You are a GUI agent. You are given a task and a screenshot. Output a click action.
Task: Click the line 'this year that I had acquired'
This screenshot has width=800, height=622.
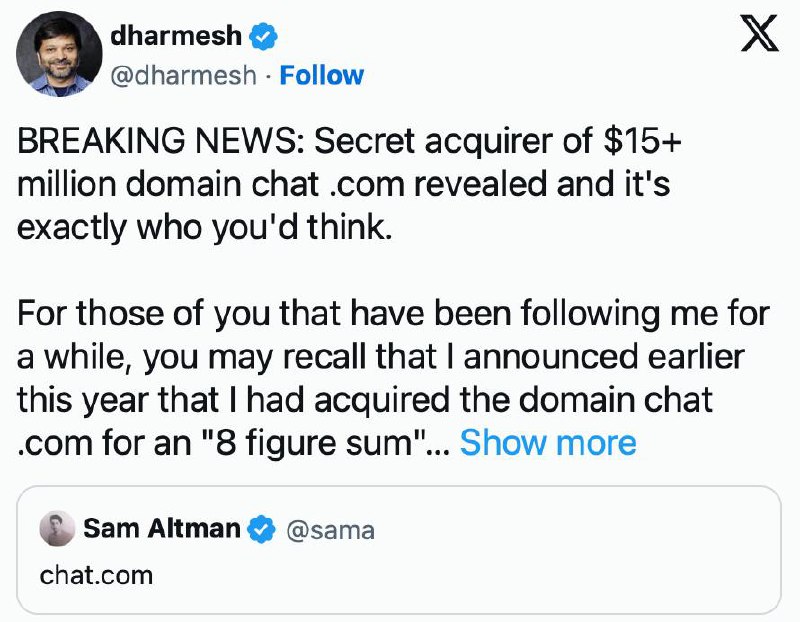tap(365, 399)
